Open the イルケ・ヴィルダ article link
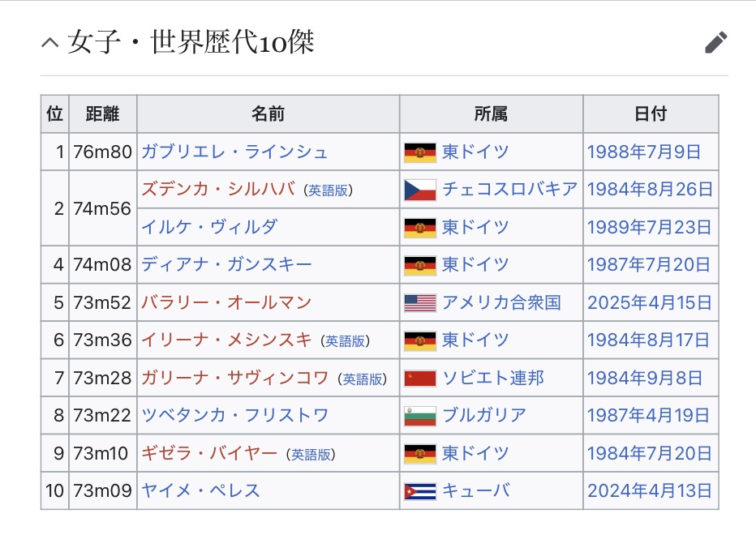This screenshot has height=535, width=756. [208, 227]
